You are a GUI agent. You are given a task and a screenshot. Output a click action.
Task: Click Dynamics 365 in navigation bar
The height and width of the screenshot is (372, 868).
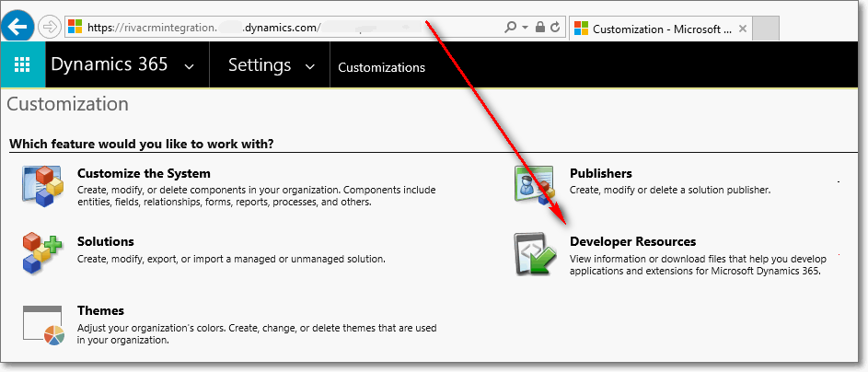coord(109,64)
